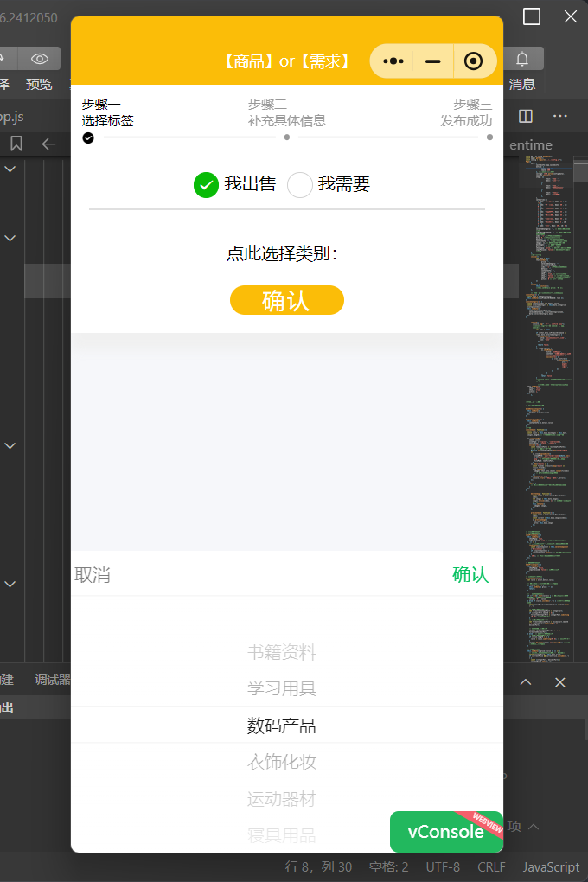Maximize the DevTools window

(x=532, y=16)
